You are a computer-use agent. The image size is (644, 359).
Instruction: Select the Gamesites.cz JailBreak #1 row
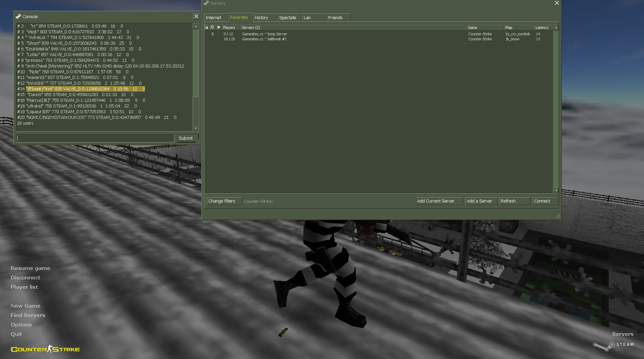click(379, 39)
